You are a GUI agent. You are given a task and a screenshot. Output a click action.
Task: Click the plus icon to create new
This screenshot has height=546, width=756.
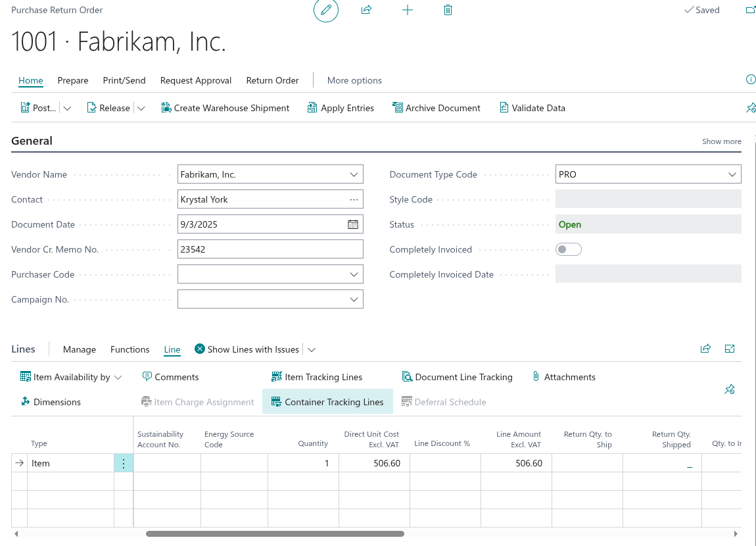pos(408,11)
